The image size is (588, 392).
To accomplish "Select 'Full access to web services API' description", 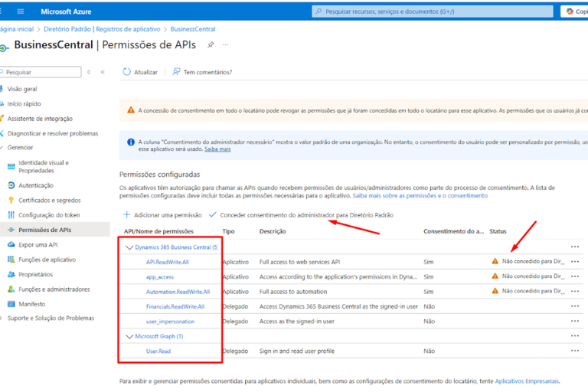I will click(x=299, y=262).
